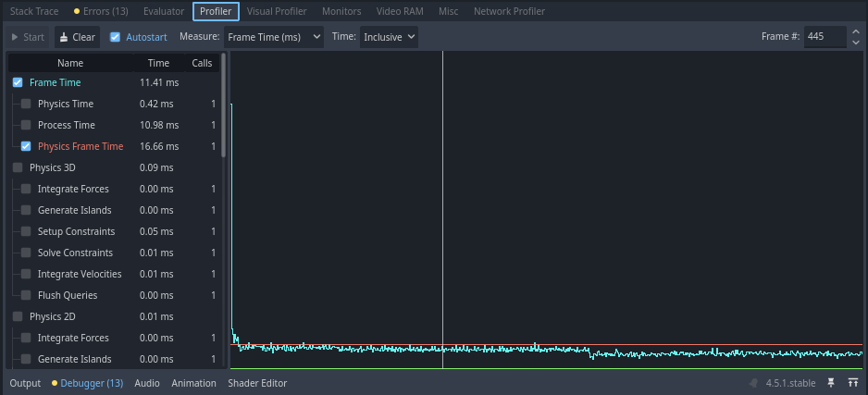Click the 4.5.1.stable version label
868x395 pixels.
(790, 383)
